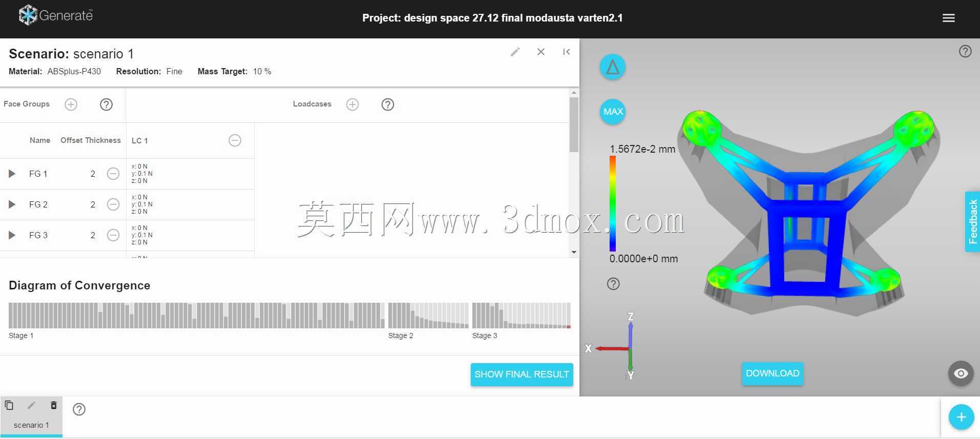
Task: Open the hamburger menu
Action: (948, 18)
